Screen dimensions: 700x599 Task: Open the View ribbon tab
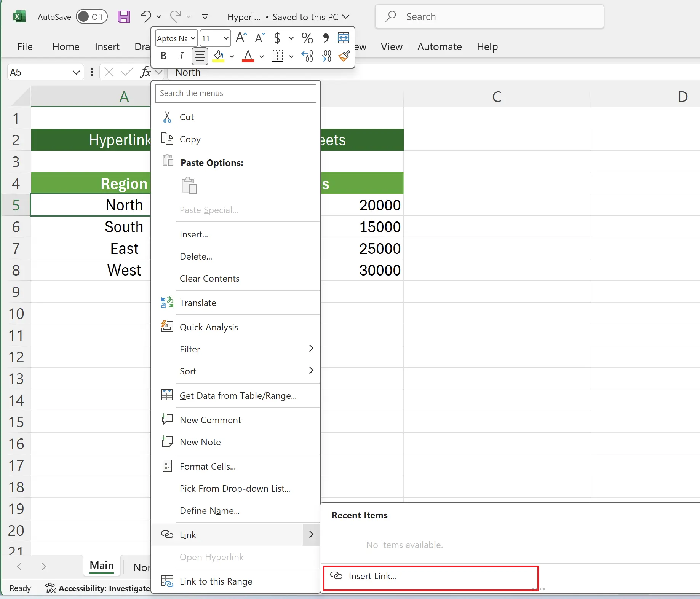[x=391, y=47]
